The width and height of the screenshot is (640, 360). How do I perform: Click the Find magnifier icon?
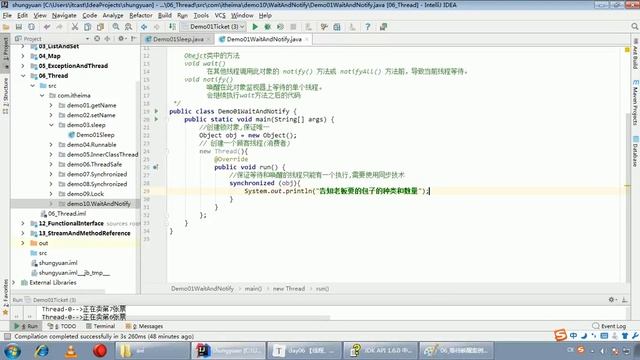[116, 27]
